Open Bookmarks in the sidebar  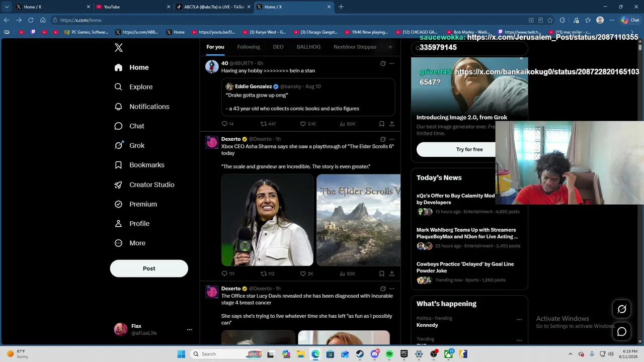(139, 165)
